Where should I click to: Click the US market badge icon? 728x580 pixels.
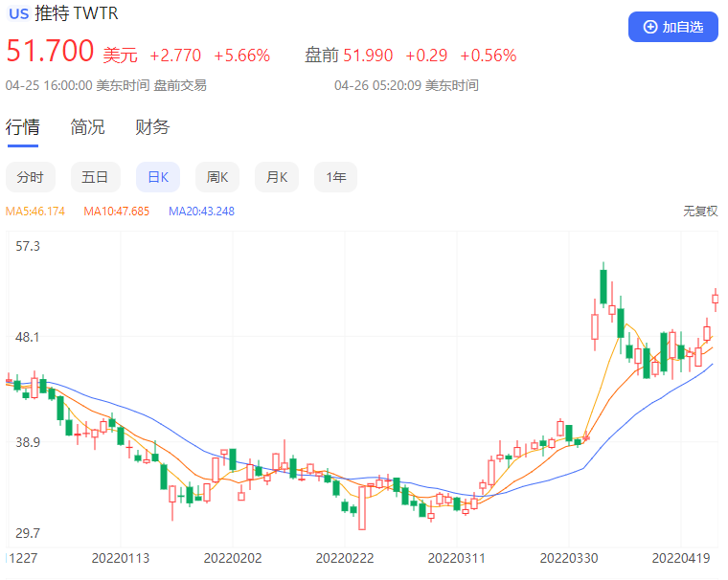pos(18,13)
